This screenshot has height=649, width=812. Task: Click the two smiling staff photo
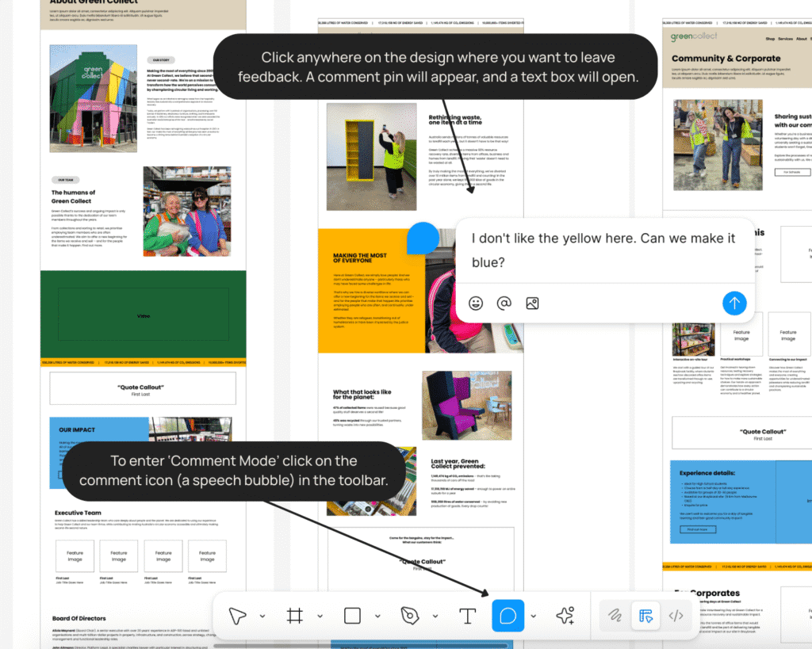187,211
